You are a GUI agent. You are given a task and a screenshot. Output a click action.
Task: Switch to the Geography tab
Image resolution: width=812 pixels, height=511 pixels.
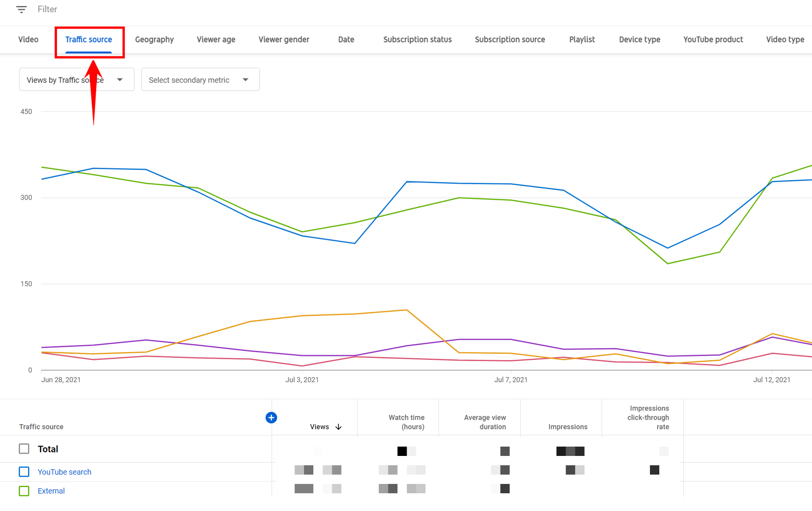coord(154,40)
